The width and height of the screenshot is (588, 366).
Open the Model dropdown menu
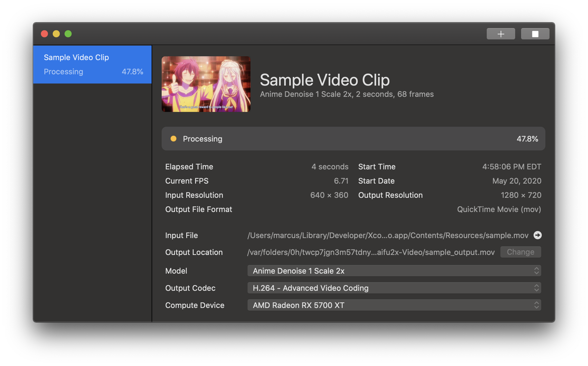tap(394, 271)
